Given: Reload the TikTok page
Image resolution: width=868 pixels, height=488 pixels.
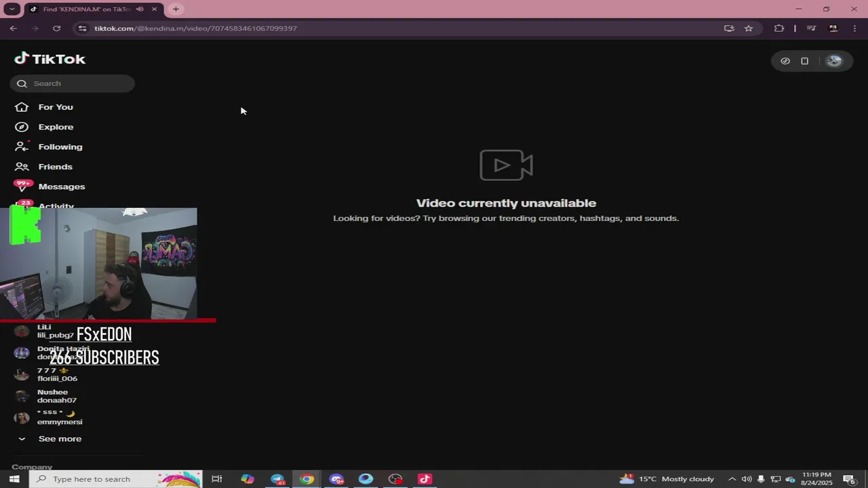Looking at the screenshot, I should click(x=57, y=28).
